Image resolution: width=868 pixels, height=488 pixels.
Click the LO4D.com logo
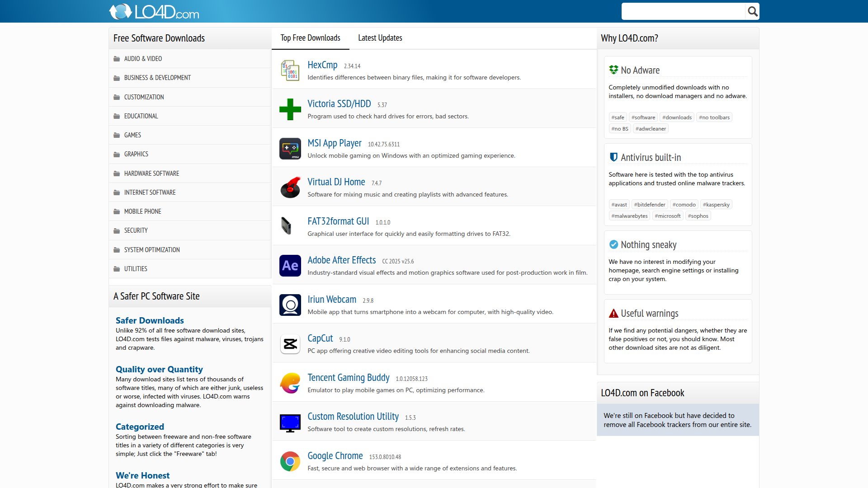[154, 12]
